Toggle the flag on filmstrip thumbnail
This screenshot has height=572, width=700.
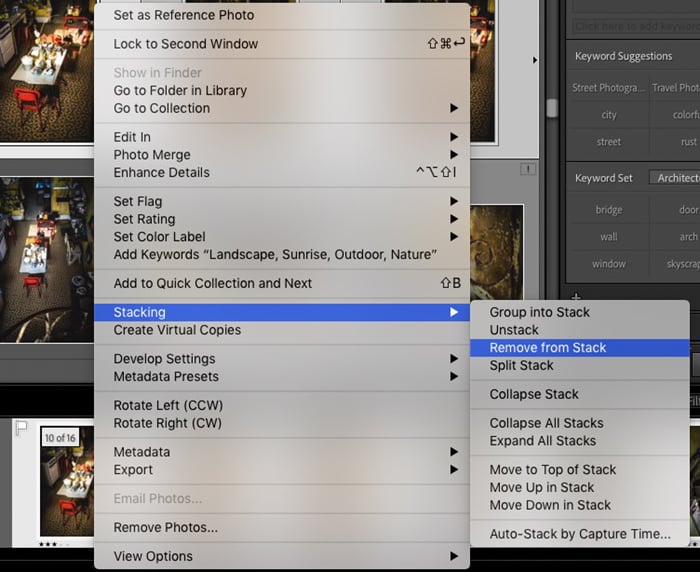21,428
